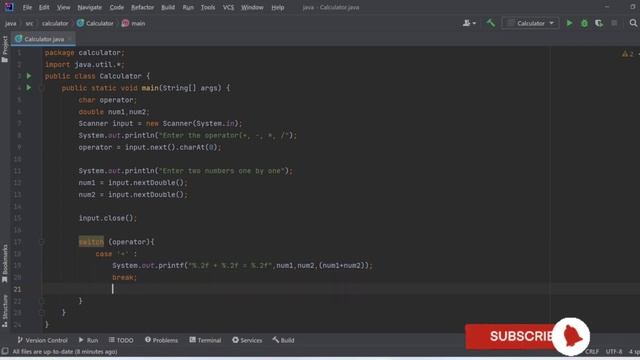Click run gutter icon beside main method
640x360 pixels.
point(29,88)
